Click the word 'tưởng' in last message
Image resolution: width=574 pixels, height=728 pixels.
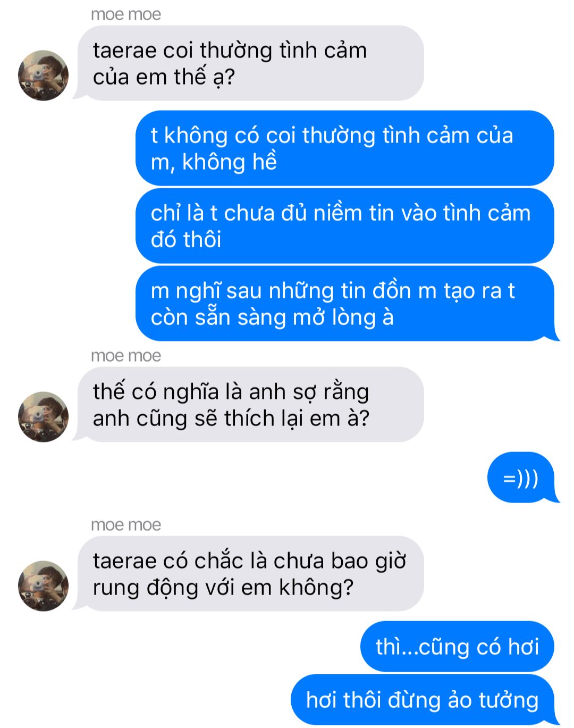(509, 700)
